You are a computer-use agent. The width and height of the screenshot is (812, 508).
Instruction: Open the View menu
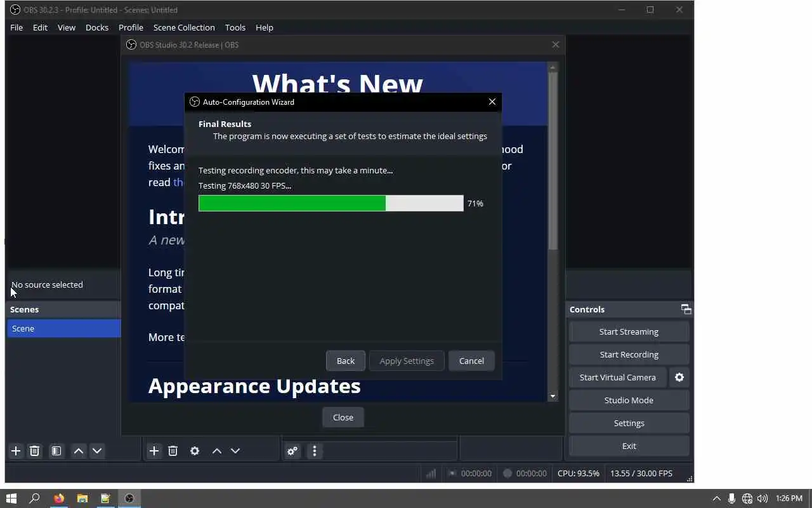coord(67,27)
